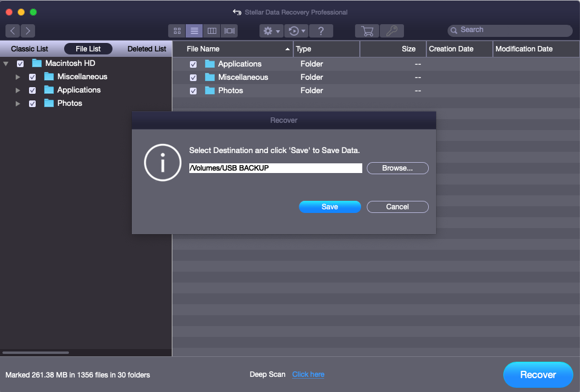Image resolution: width=580 pixels, height=392 pixels.
Task: Click the Miscellaneous row name text
Action: click(243, 77)
